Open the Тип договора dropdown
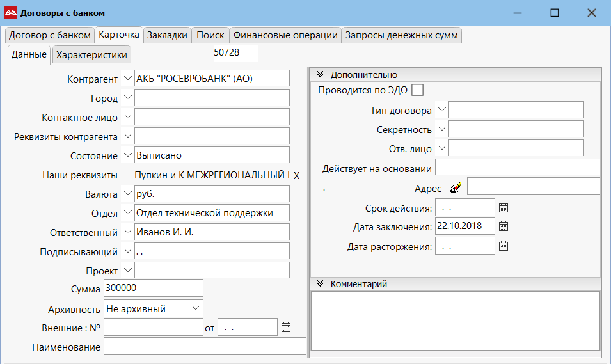 point(441,110)
